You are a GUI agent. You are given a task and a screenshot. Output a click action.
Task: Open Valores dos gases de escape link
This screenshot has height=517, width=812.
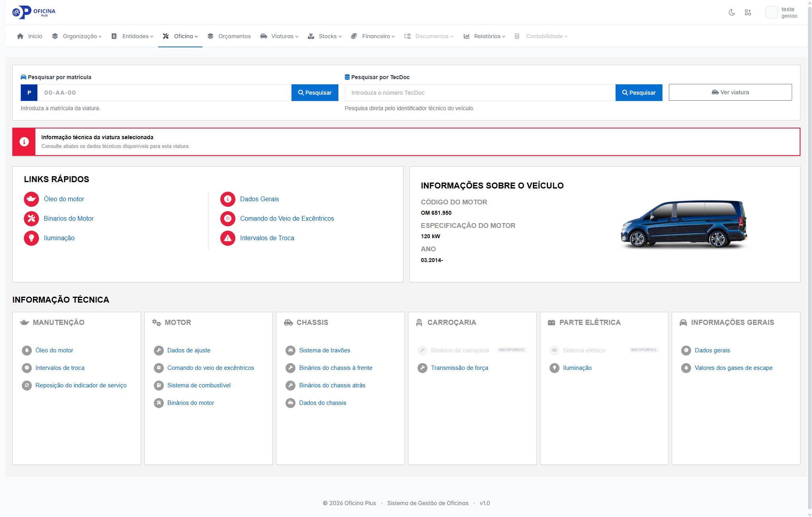[734, 368]
